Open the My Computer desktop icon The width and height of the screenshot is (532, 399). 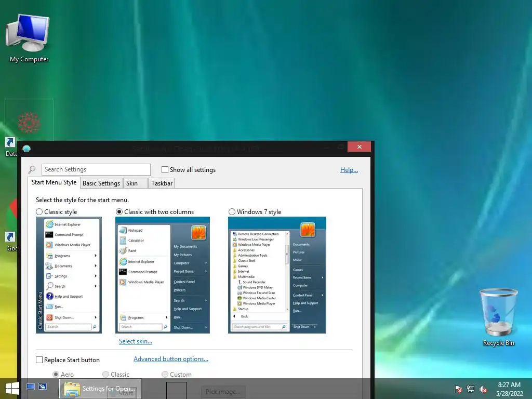29,38
